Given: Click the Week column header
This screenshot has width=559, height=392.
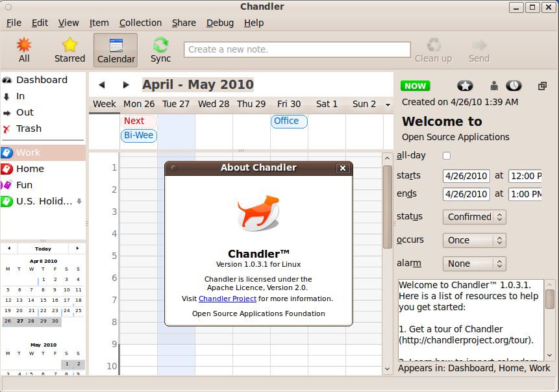Looking at the screenshot, I should click(x=104, y=104).
